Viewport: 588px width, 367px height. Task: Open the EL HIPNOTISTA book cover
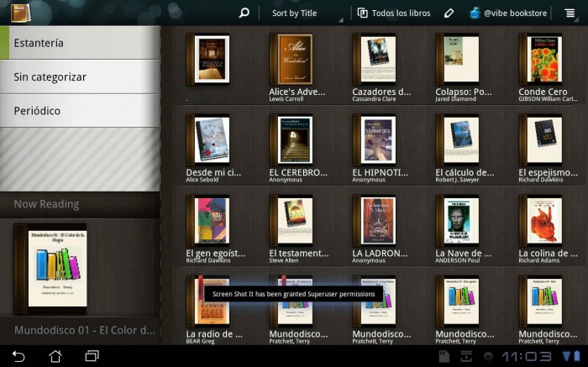(x=375, y=139)
